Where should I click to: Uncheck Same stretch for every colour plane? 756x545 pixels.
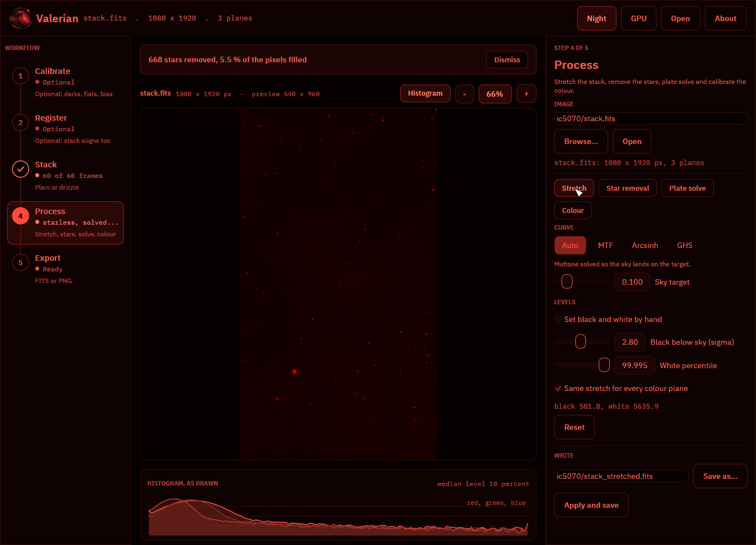click(x=558, y=388)
